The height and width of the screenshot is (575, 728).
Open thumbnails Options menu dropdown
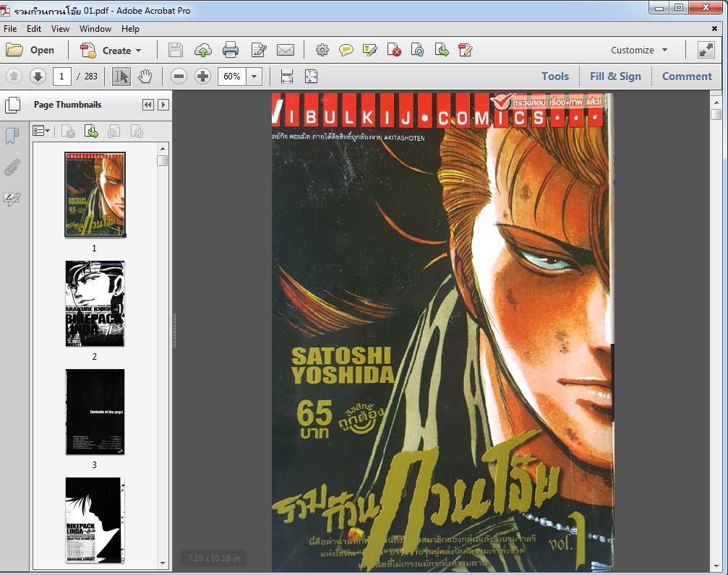[41, 131]
